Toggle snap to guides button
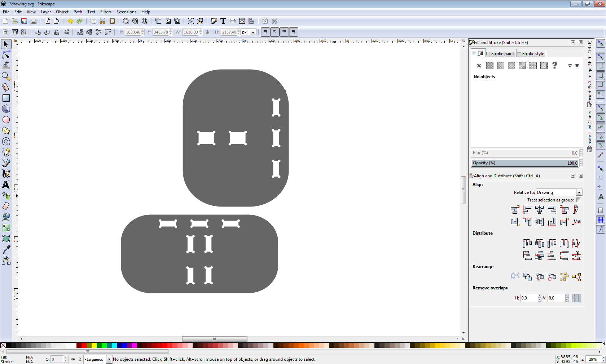This screenshot has height=364, width=606. pos(600,229)
